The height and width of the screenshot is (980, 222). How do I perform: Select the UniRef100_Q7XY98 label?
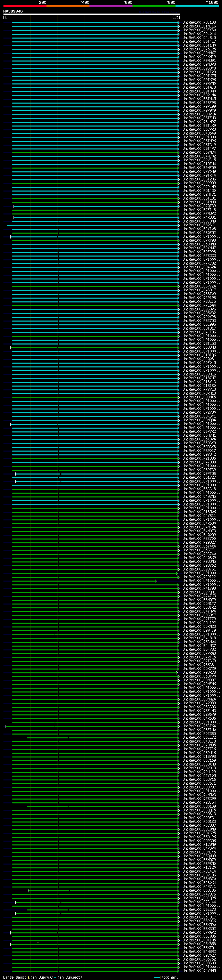[199, 241]
